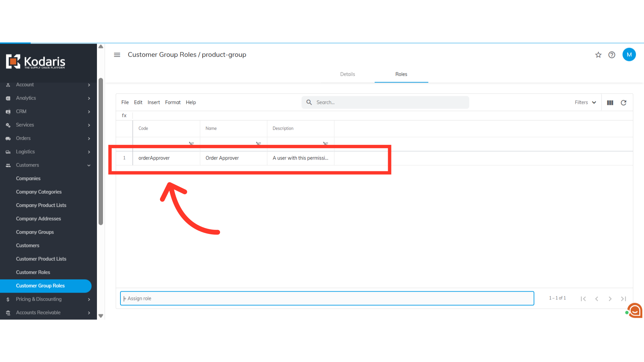Open Company Groups in sidebar

[35, 232]
